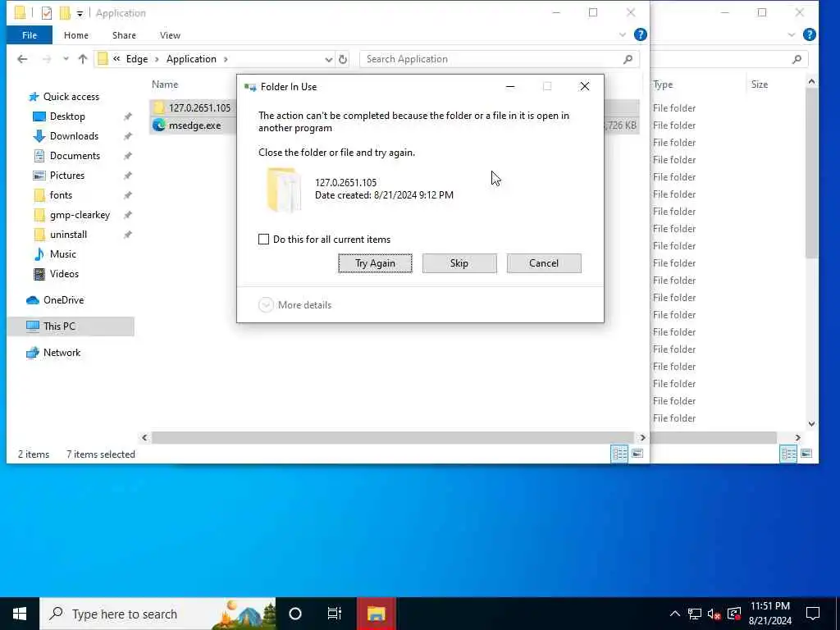This screenshot has width=840, height=630.
Task: Click the Search Application field
Action: (x=500, y=59)
